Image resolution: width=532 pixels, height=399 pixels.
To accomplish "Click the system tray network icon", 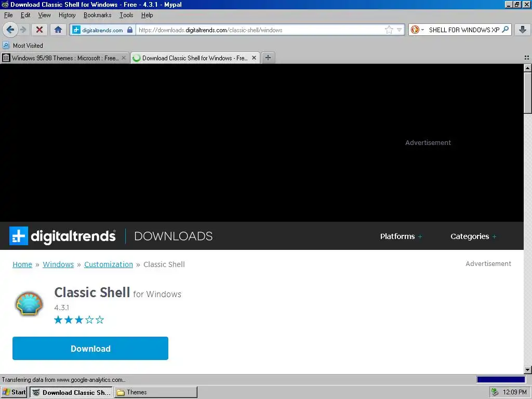I will coord(495,392).
